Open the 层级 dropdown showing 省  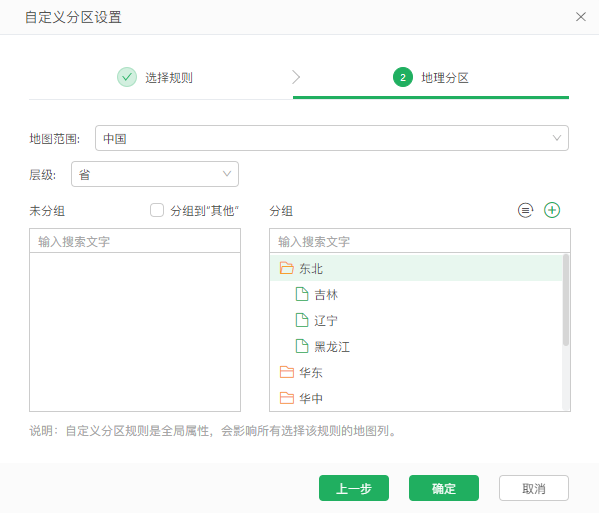tap(155, 174)
